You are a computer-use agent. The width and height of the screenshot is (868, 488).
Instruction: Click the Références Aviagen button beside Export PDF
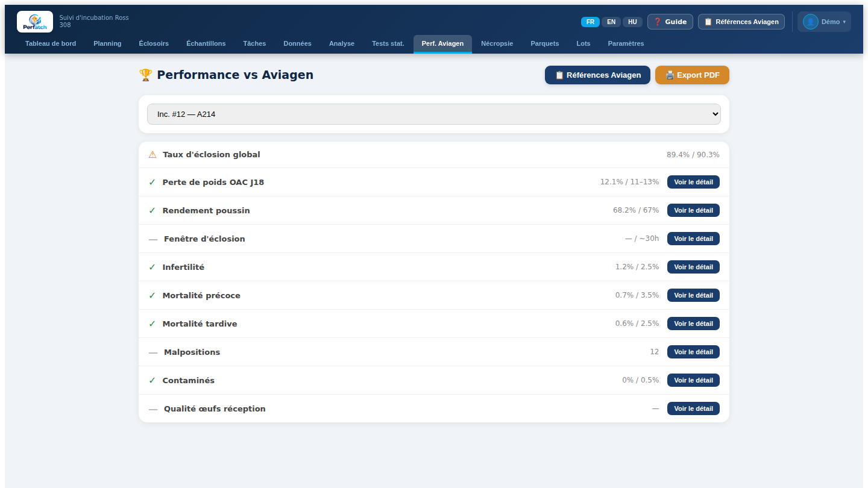pos(597,75)
